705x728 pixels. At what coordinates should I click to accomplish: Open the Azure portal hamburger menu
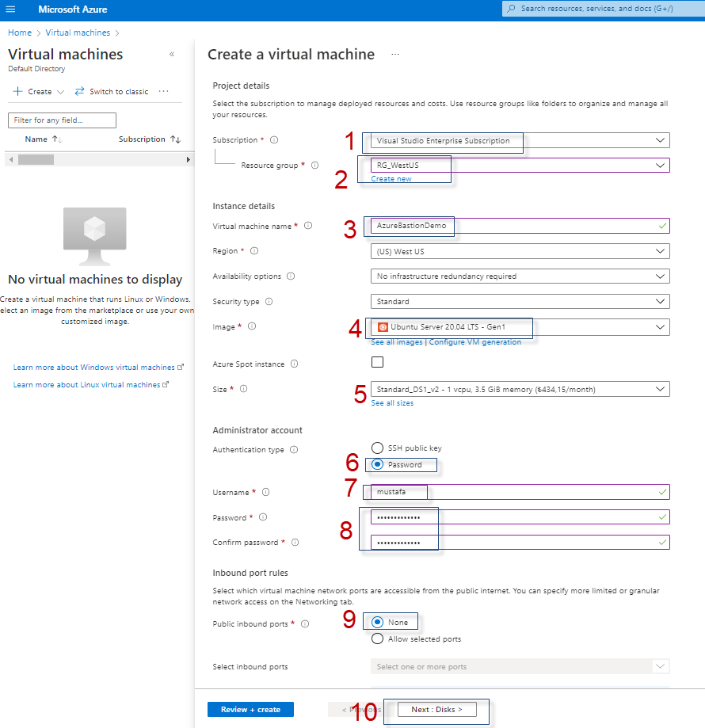10,9
